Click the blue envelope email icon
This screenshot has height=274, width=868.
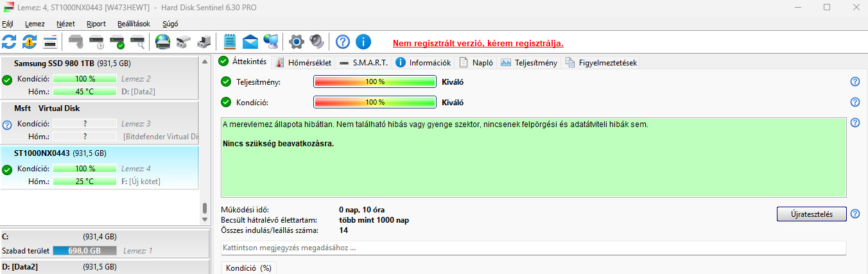point(250,42)
